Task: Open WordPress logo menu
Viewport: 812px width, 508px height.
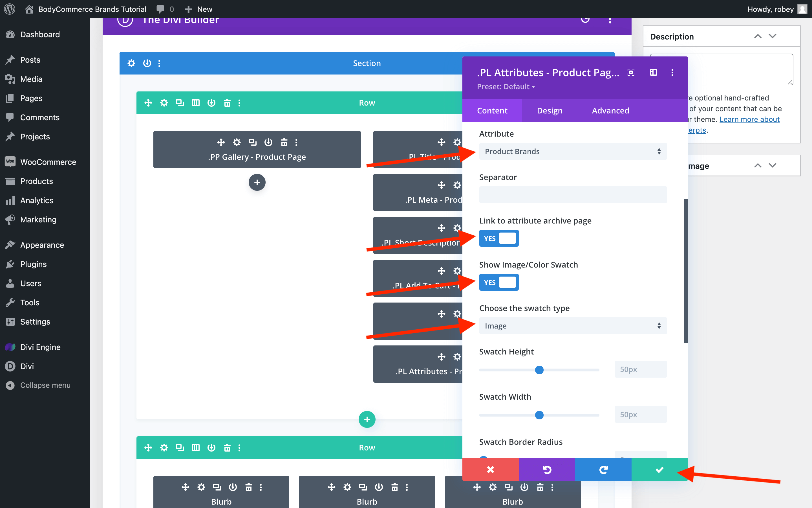Action: point(10,9)
